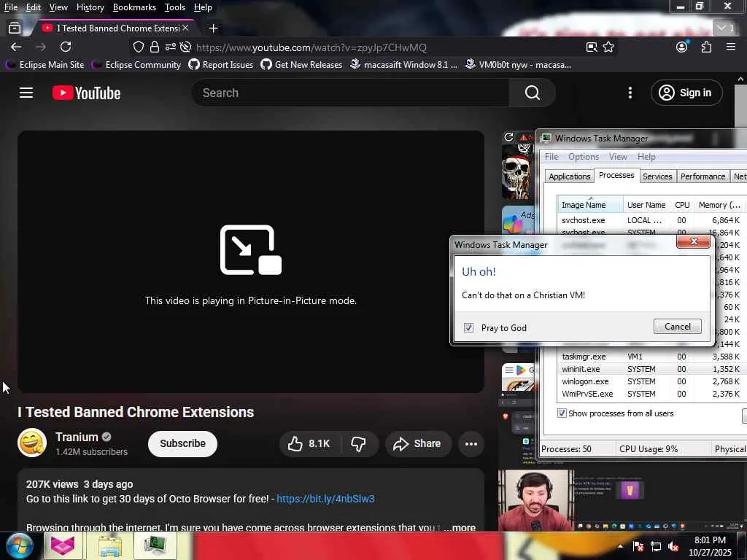Screen dimensions: 747x560
Task: Click the browser address bar URL
Action: pos(311,47)
